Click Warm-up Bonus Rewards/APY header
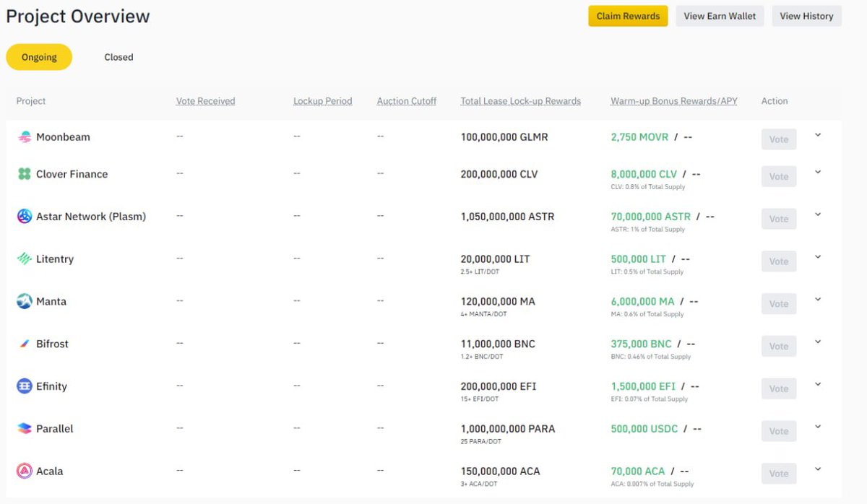The image size is (867, 504). pos(674,101)
